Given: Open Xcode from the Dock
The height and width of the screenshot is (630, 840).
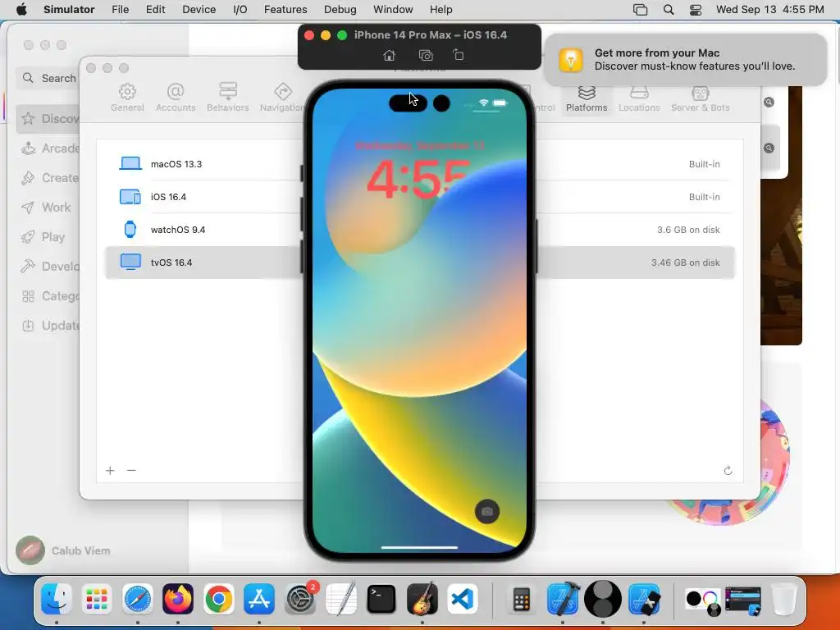Looking at the screenshot, I should (563, 598).
